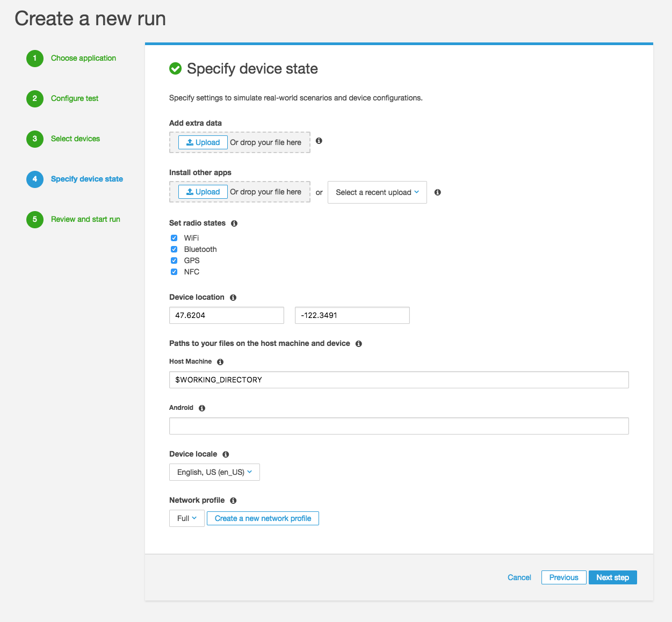Image resolution: width=672 pixels, height=622 pixels.
Task: Go to Choose application step
Action: pos(83,58)
